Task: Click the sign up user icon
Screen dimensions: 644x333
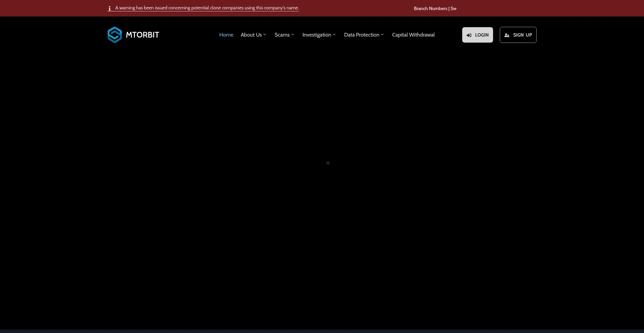Action: pos(507,35)
